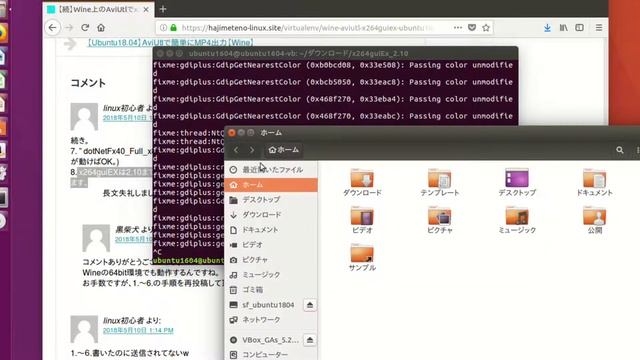Reload the page in Firefox
The width and height of the screenshot is (640, 360).
[85, 28]
